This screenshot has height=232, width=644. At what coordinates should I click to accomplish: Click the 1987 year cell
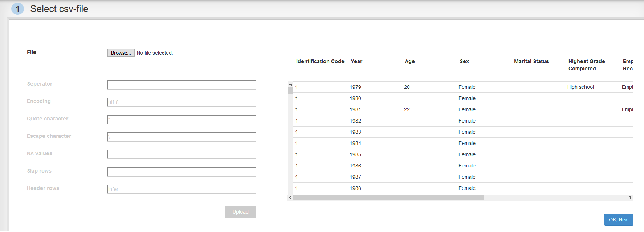pyautogui.click(x=355, y=177)
